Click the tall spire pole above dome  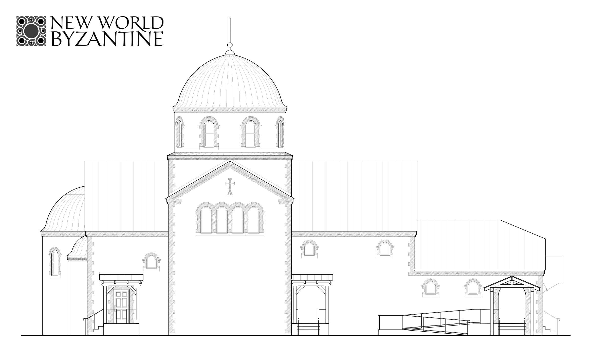[230, 30]
